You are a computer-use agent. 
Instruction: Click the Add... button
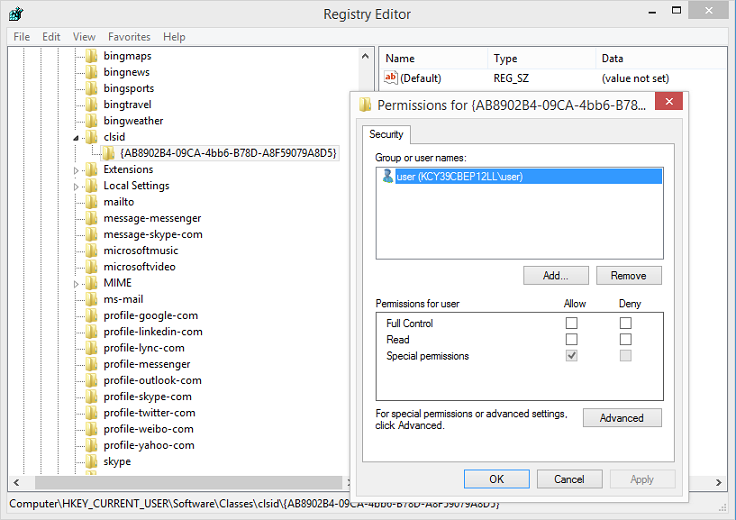pos(556,275)
